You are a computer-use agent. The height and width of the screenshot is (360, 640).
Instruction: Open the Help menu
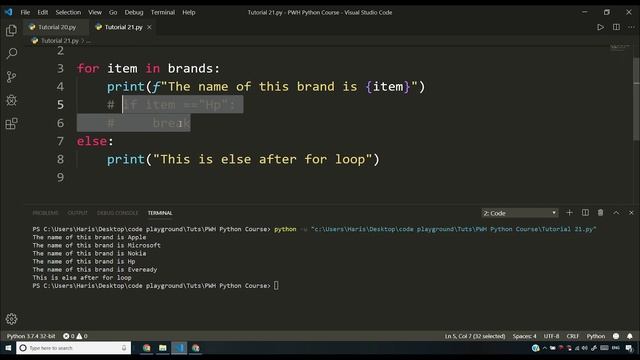pyautogui.click(x=189, y=12)
